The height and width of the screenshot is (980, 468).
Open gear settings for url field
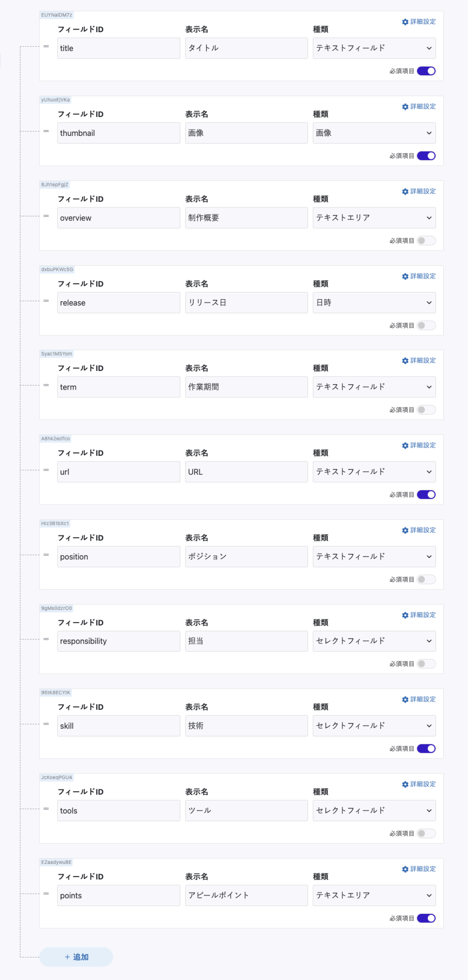point(405,445)
